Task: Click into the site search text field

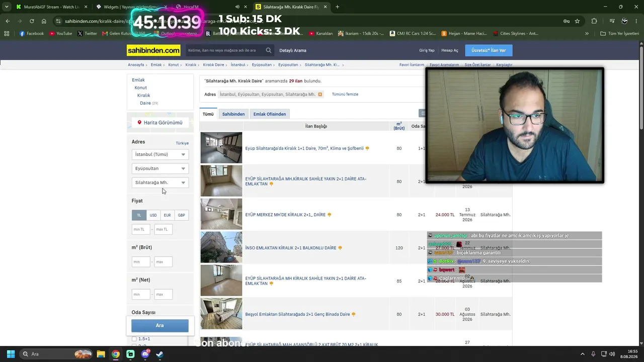Action: point(224,50)
